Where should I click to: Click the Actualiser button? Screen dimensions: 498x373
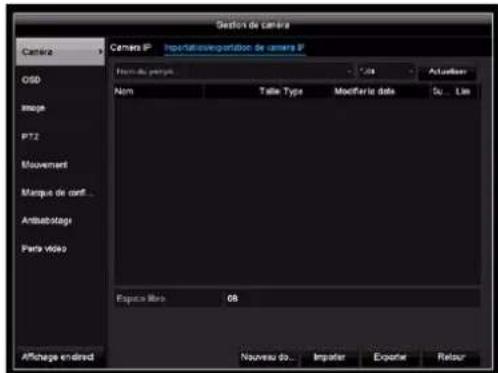pyautogui.click(x=447, y=72)
